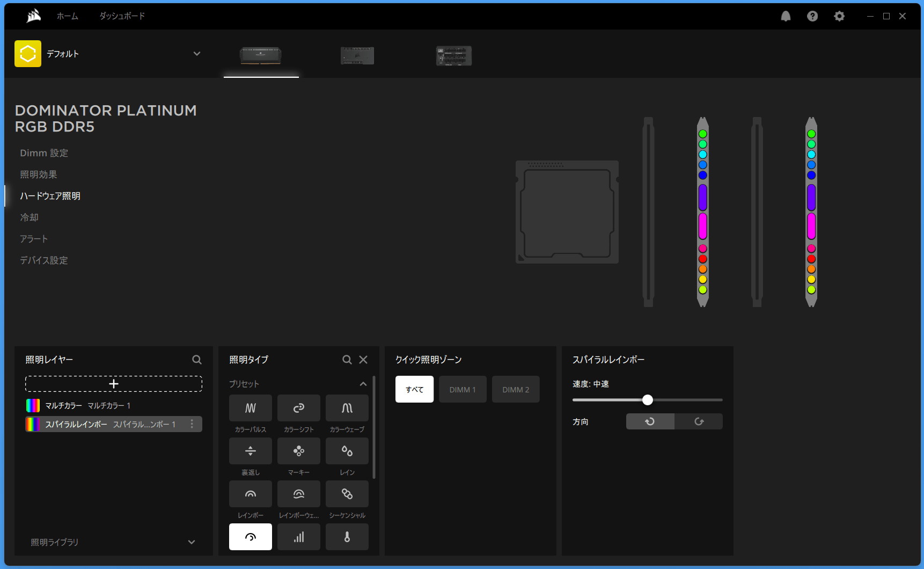
Task: Open the デフォルト profile dropdown
Action: click(197, 54)
